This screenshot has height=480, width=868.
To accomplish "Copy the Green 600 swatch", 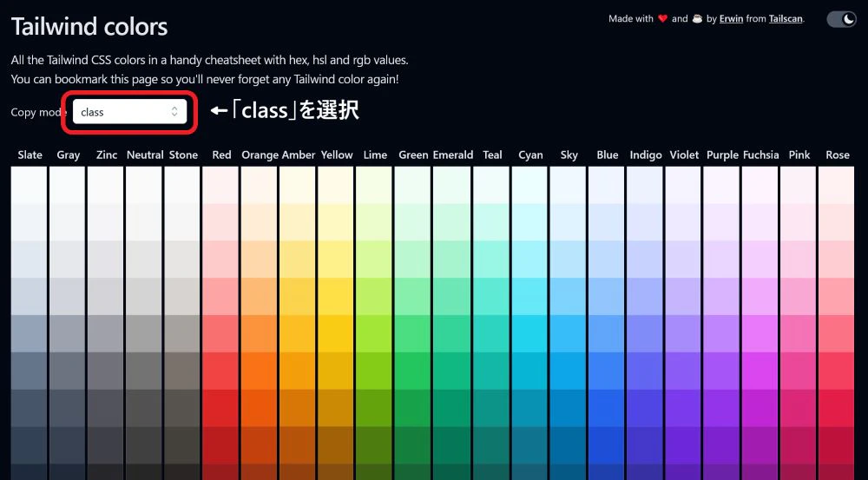I will click(x=412, y=407).
